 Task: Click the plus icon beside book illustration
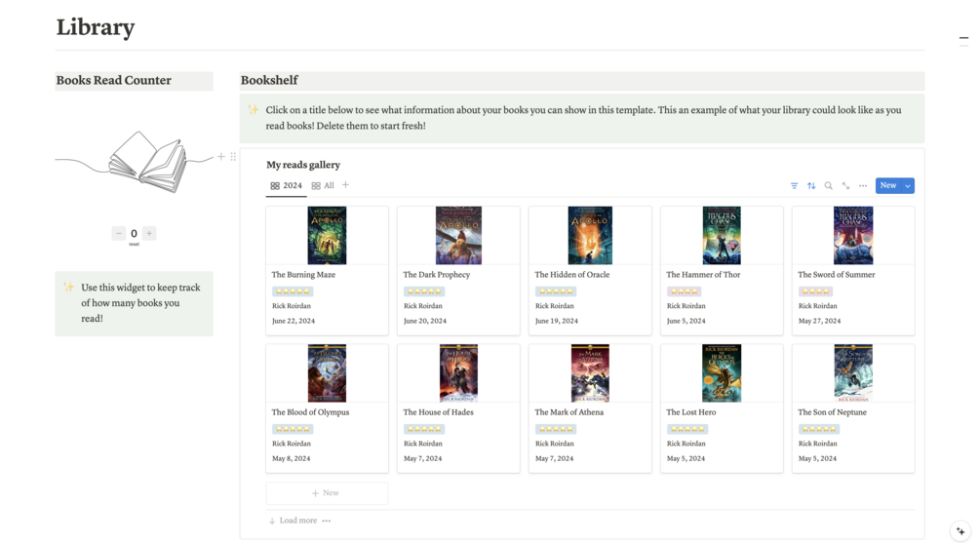point(221,156)
